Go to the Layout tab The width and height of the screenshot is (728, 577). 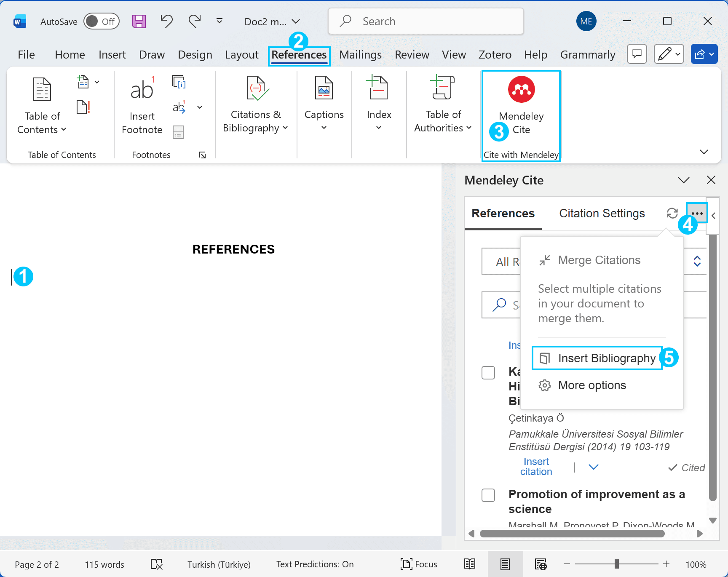pyautogui.click(x=242, y=55)
